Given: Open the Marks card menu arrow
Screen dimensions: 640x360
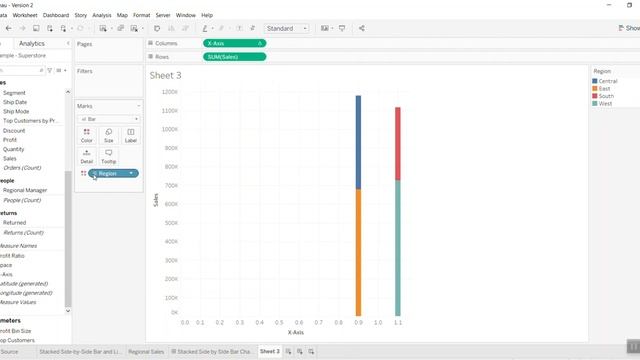Looking at the screenshot, I should tap(138, 106).
